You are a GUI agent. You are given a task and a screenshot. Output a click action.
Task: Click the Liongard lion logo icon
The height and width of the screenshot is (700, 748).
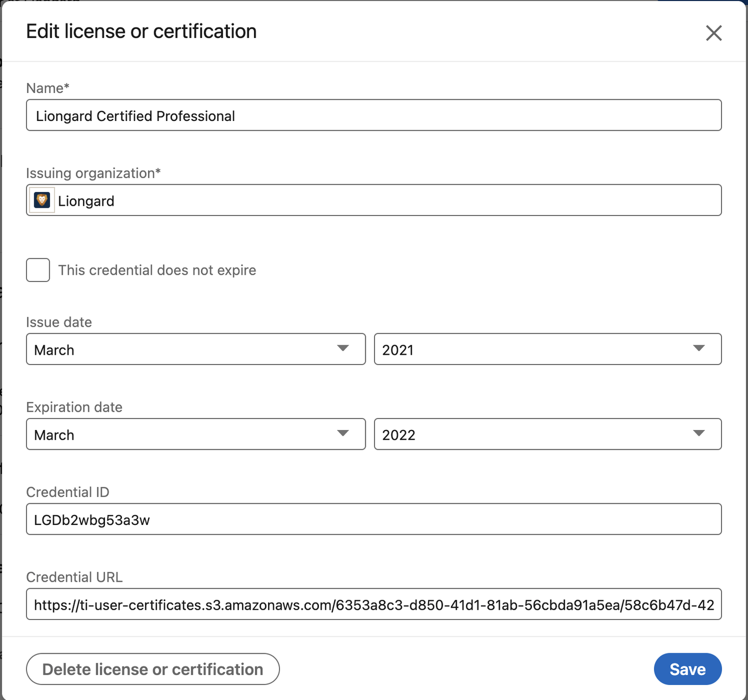[x=42, y=200]
